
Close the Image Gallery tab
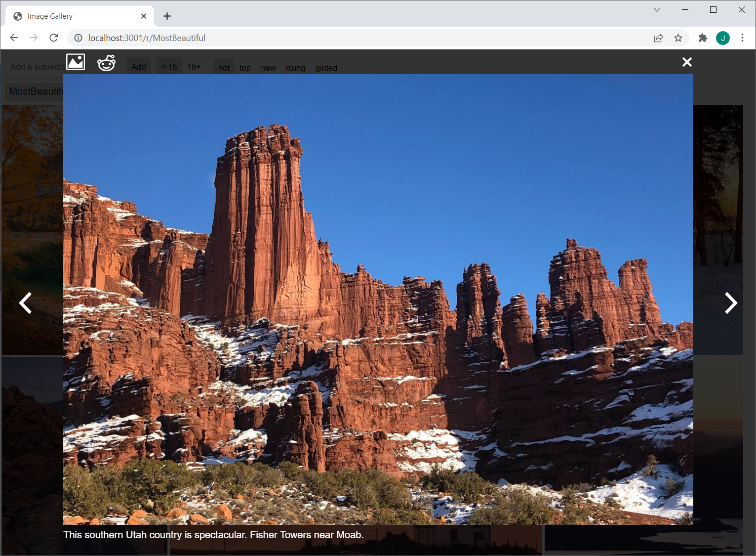(x=144, y=16)
